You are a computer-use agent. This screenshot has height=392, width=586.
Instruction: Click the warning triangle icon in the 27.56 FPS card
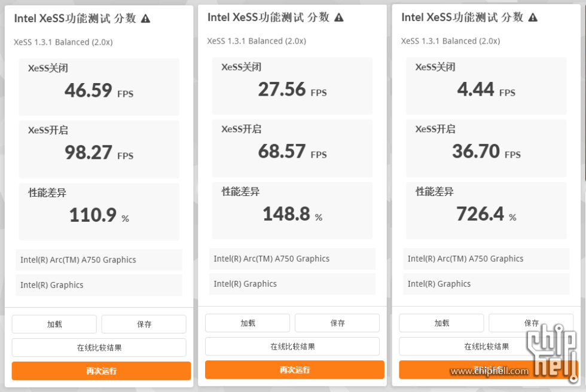[338, 17]
